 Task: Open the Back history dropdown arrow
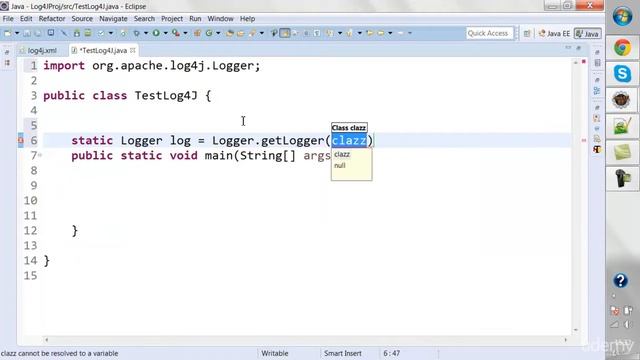click(x=390, y=33)
